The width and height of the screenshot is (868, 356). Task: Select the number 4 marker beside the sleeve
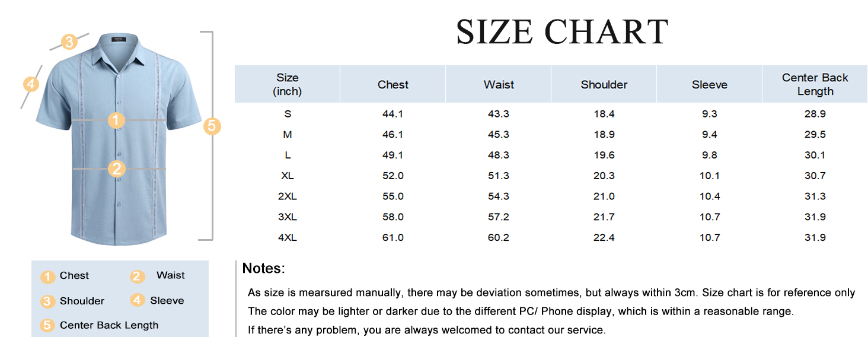coord(31,84)
